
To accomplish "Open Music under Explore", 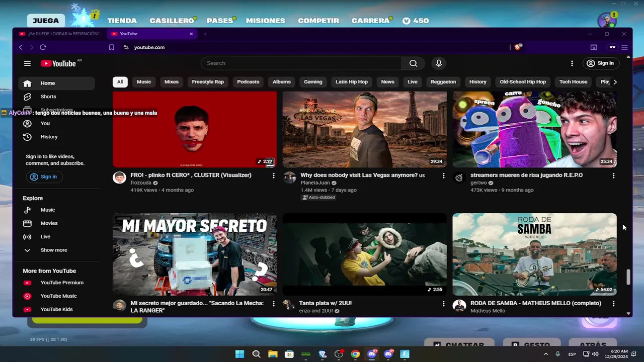I will pos(56,210).
